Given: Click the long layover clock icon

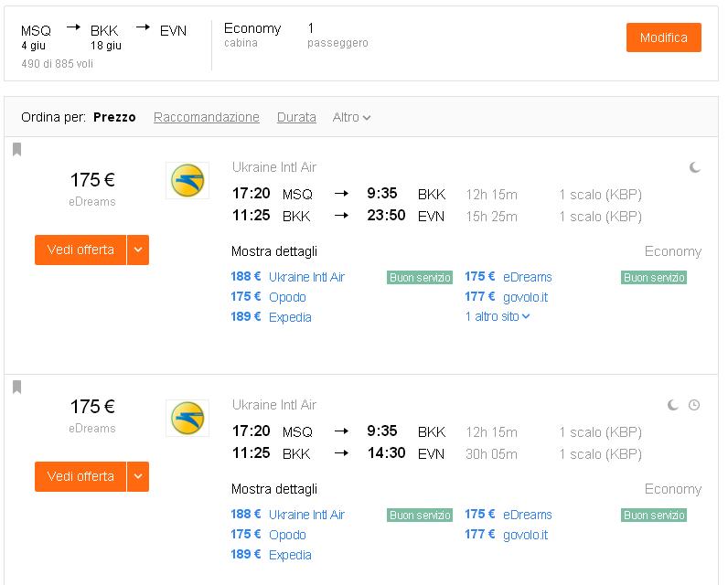Looking at the screenshot, I should point(694,405).
